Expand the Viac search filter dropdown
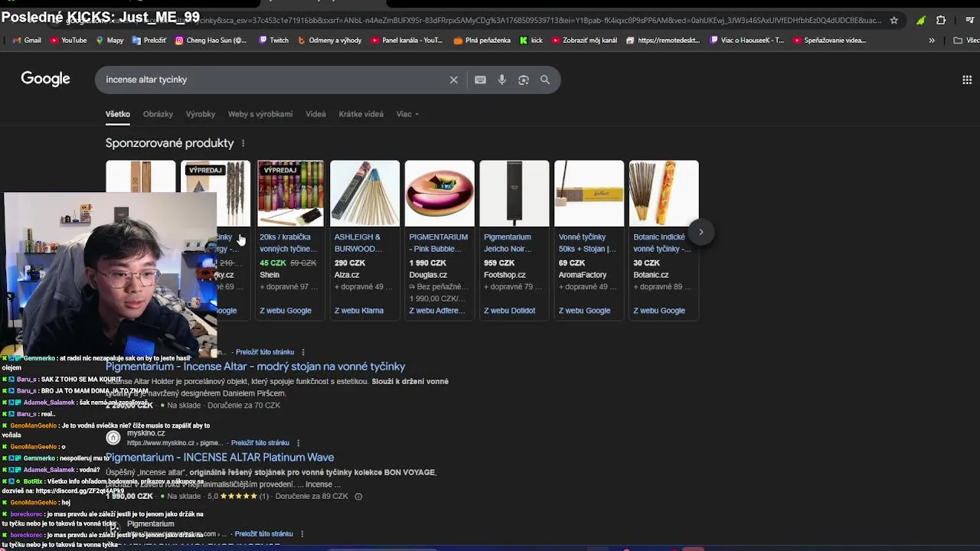The height and width of the screenshot is (551, 980). coord(407,114)
